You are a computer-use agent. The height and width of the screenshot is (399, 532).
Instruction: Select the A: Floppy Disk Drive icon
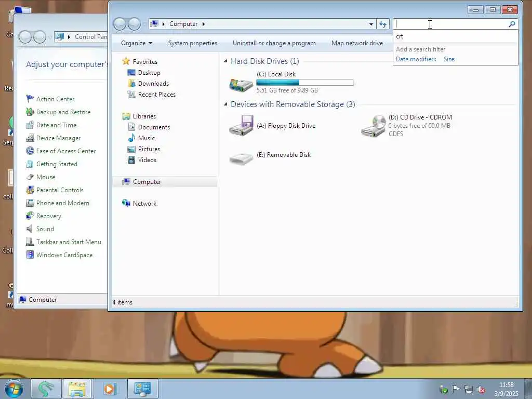click(241, 126)
